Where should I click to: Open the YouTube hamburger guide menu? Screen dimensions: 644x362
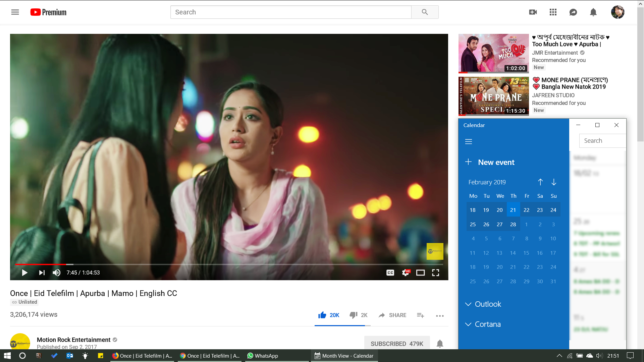(x=15, y=12)
